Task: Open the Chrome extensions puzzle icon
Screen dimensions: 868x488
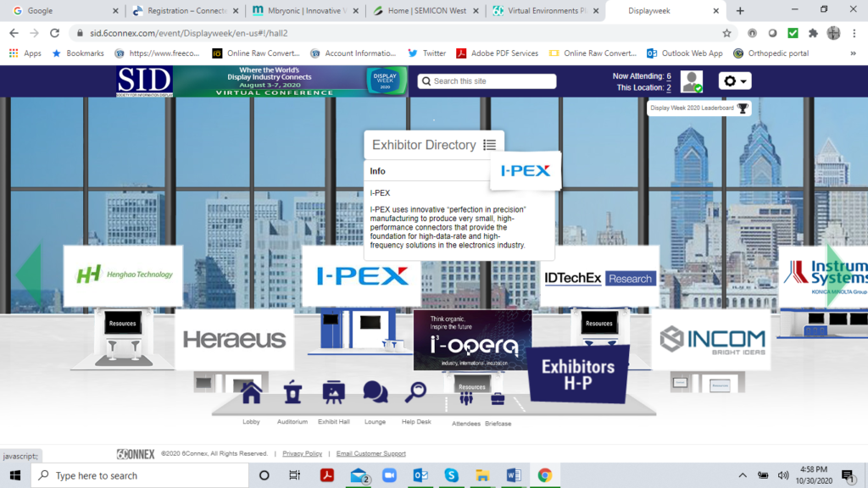Action: coord(813,33)
